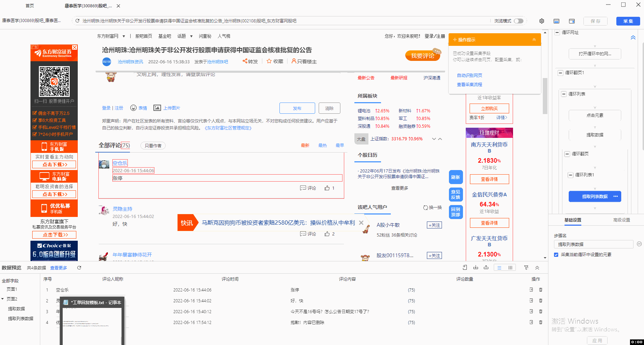The width and height of the screenshot is (644, 345).
Task: Delete the 17:54:12 row with trash icon
Action: coord(541,322)
